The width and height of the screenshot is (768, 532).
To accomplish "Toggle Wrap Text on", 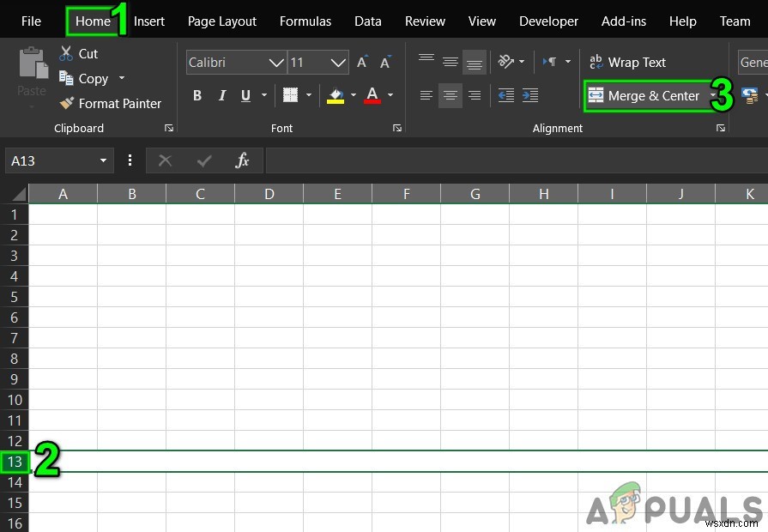I will [x=626, y=62].
